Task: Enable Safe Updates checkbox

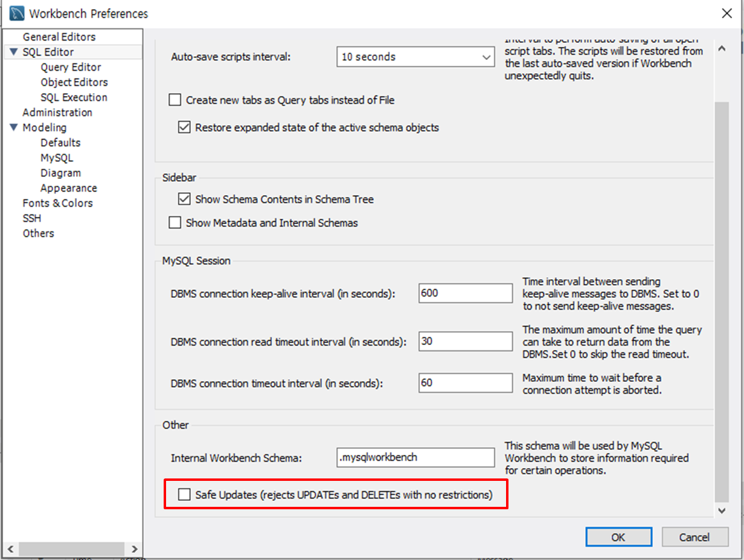Action: pyautogui.click(x=184, y=495)
